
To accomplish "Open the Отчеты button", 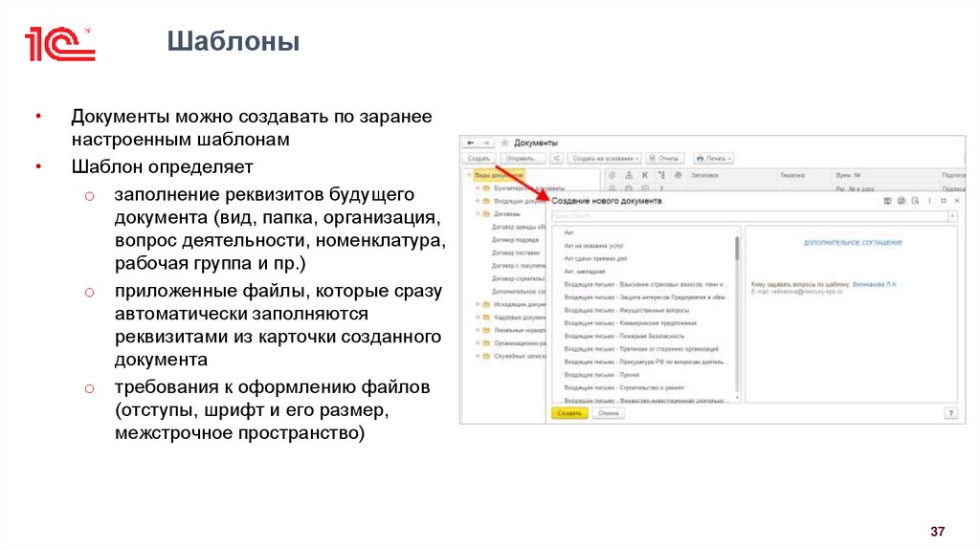I will tap(664, 159).
